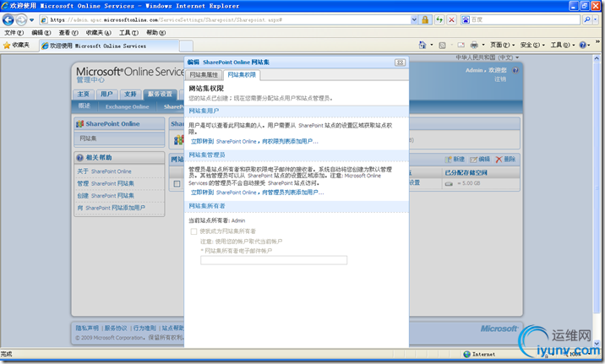The width and height of the screenshot is (605, 364).
Task: Expand the Home icon dropdown arrow
Action: pos(432,45)
